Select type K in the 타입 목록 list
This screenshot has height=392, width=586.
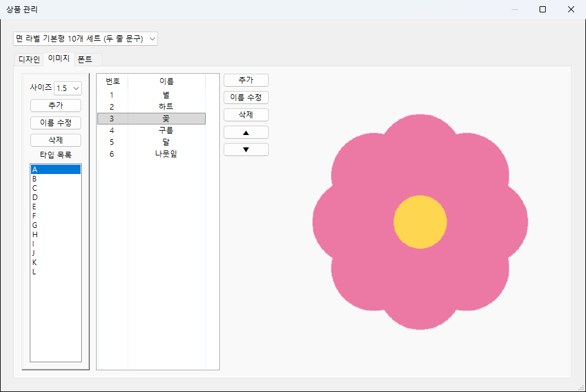[x=56, y=263]
